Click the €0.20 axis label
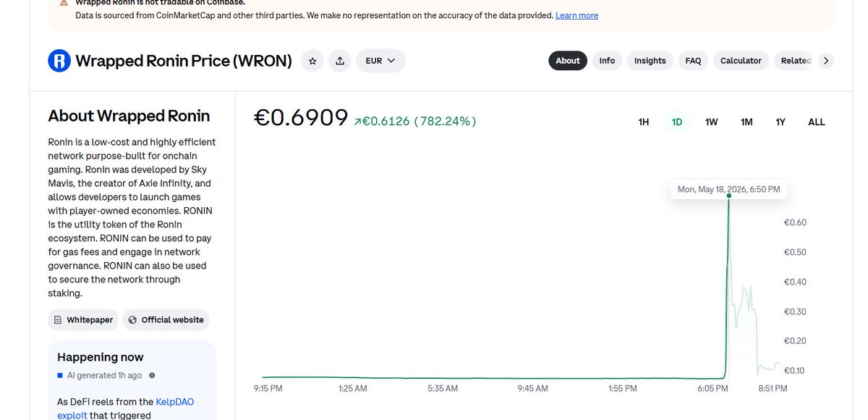868x420 pixels. point(795,341)
